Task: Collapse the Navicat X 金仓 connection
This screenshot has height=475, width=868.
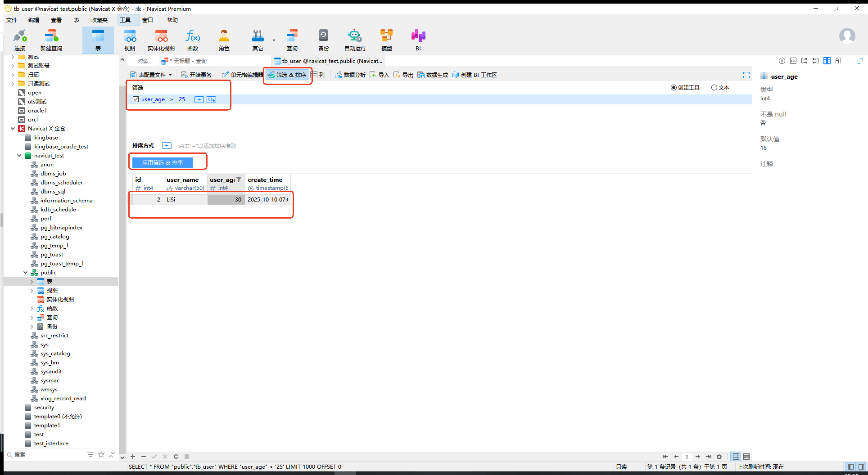Action: (x=13, y=129)
